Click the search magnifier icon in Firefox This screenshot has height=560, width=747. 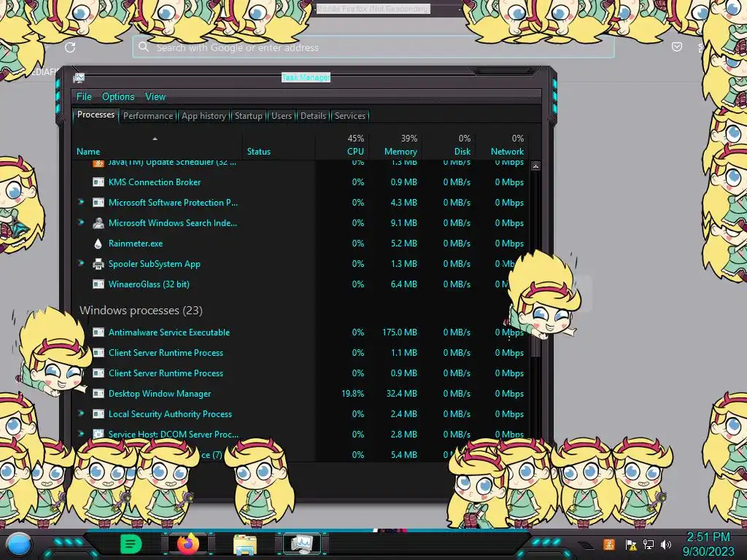(x=144, y=47)
